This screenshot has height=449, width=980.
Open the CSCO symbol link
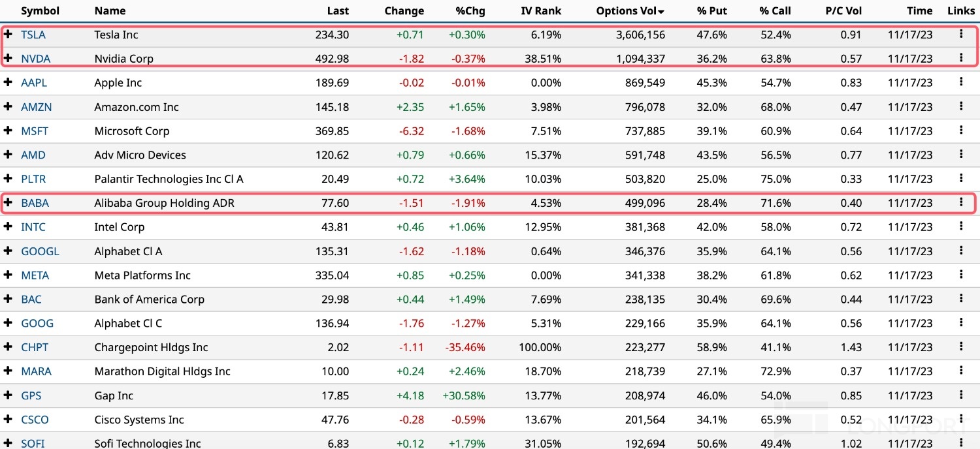[x=35, y=420]
